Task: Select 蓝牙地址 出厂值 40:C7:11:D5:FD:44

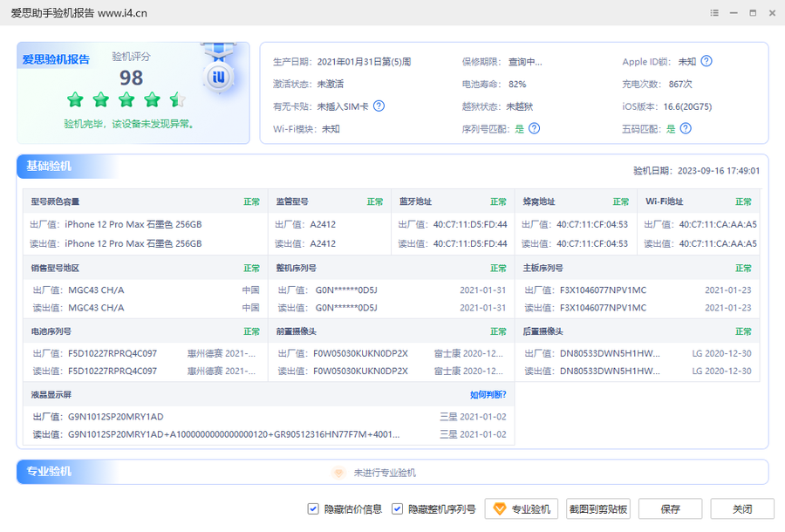Action: coord(470,224)
